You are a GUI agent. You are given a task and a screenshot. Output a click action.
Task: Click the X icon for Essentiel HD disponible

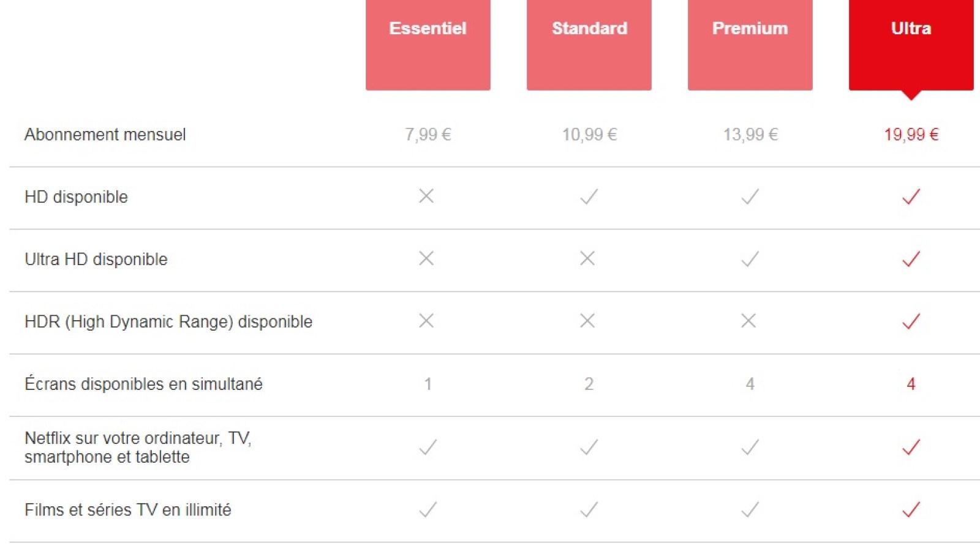[x=426, y=196]
